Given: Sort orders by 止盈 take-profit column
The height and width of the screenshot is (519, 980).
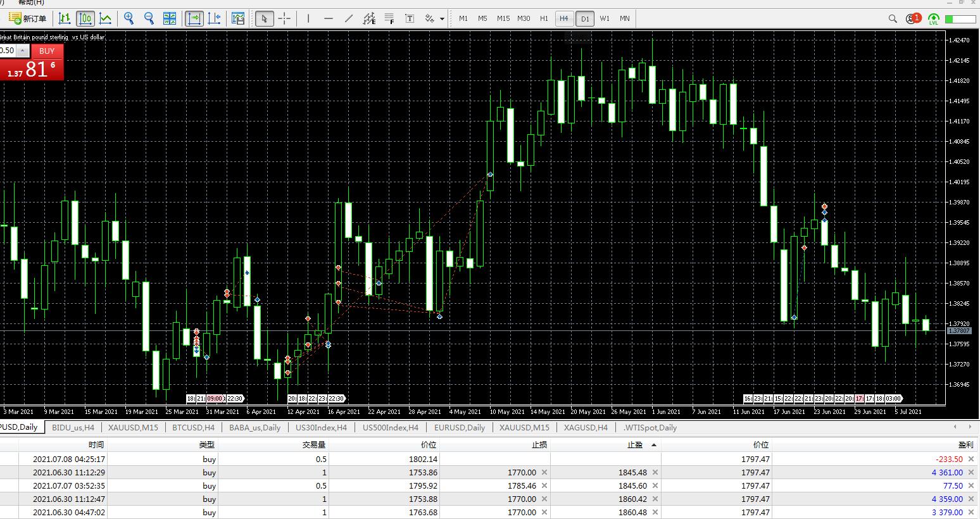Looking at the screenshot, I should (x=606, y=445).
